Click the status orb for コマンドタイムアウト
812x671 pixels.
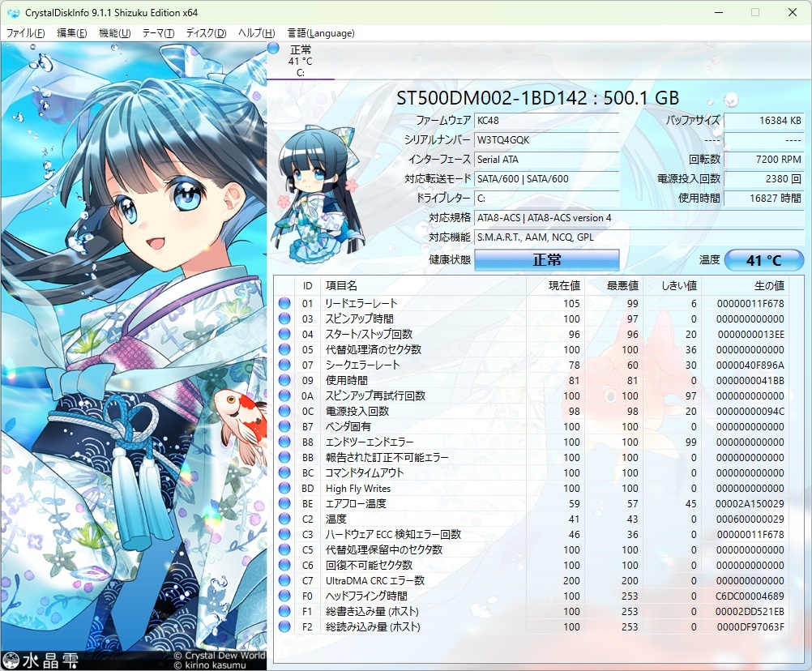tap(284, 472)
